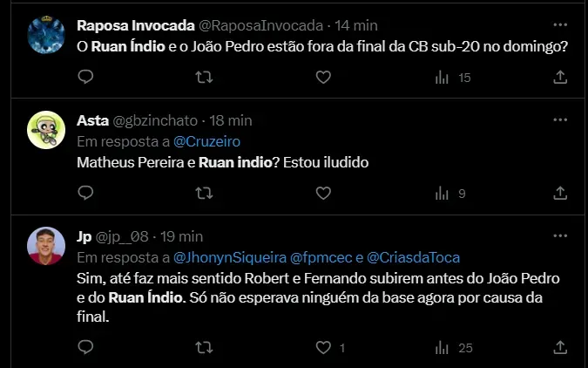Viewport: 588px width, 368px height.
Task: Open more options for Asta's tweet
Action: (559, 119)
